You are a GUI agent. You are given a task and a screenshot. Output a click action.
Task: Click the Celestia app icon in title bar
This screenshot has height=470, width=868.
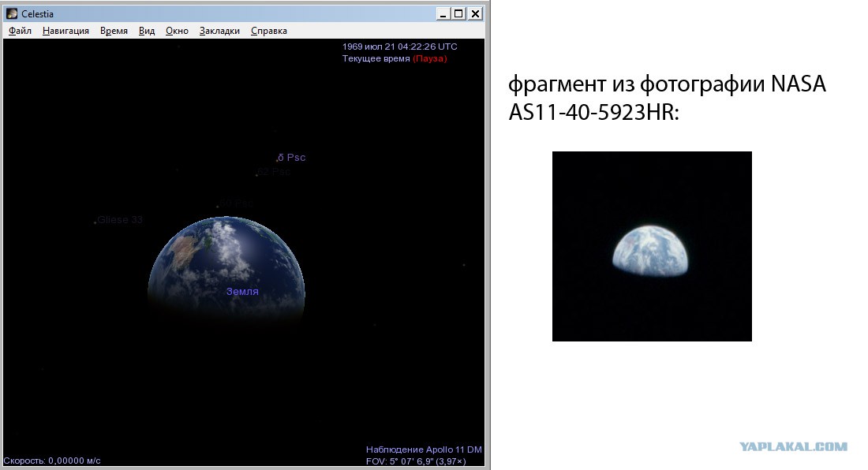point(12,14)
